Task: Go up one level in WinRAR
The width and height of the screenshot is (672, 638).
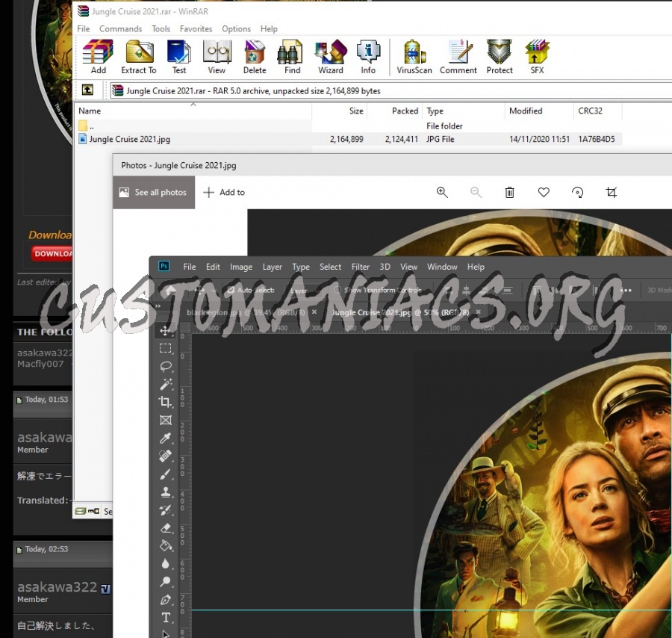Action: [x=87, y=90]
